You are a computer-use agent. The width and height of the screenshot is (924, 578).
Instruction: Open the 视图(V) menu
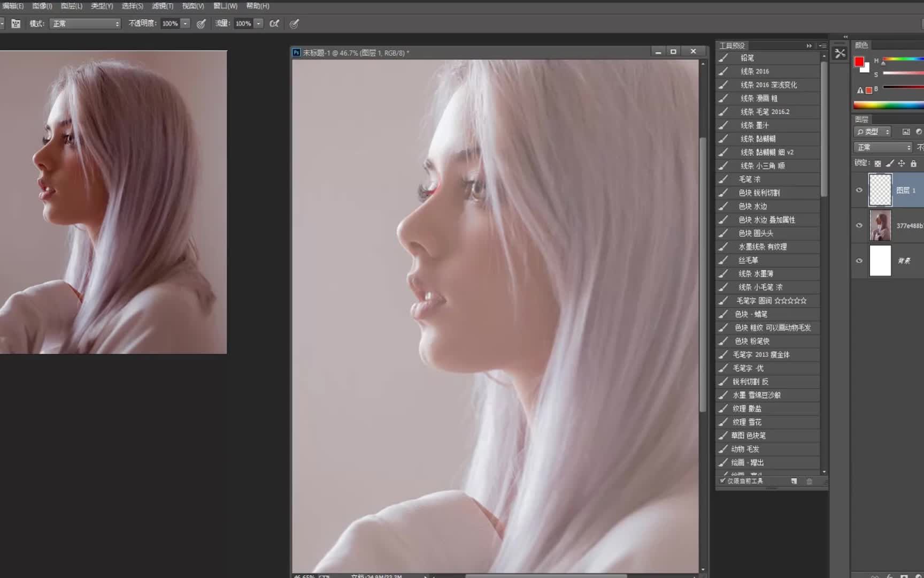(193, 6)
